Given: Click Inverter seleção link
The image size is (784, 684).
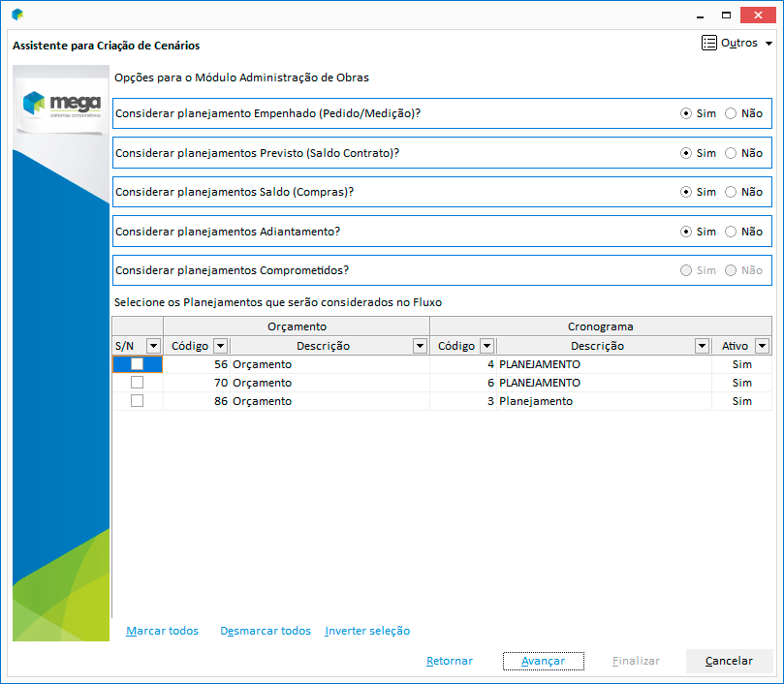Looking at the screenshot, I should (x=367, y=631).
